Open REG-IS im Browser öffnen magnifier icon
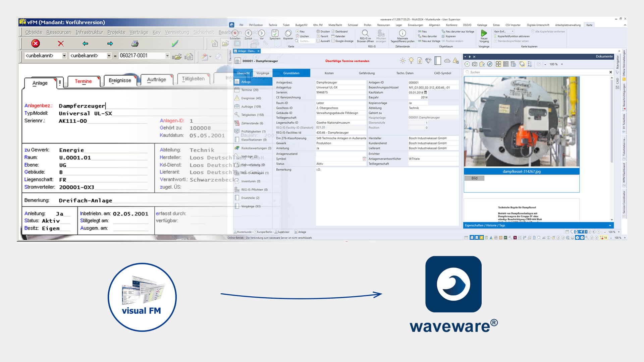The height and width of the screenshot is (362, 644). click(x=365, y=33)
